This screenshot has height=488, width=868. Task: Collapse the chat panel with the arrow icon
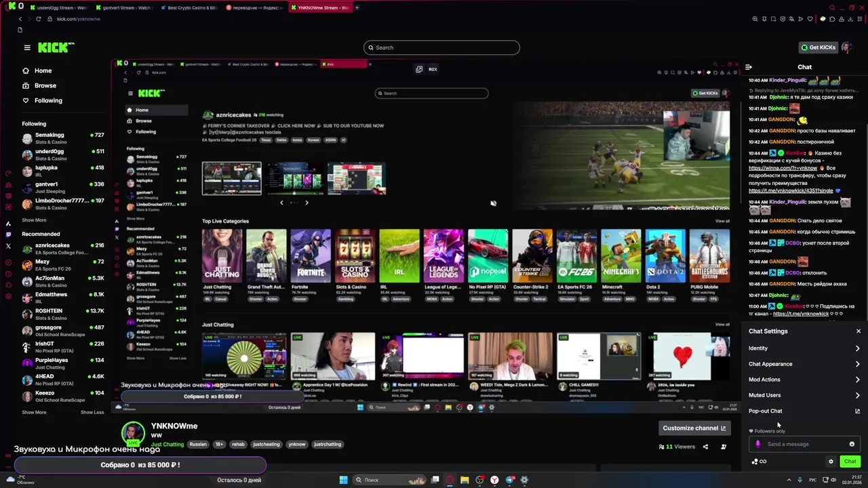click(749, 67)
